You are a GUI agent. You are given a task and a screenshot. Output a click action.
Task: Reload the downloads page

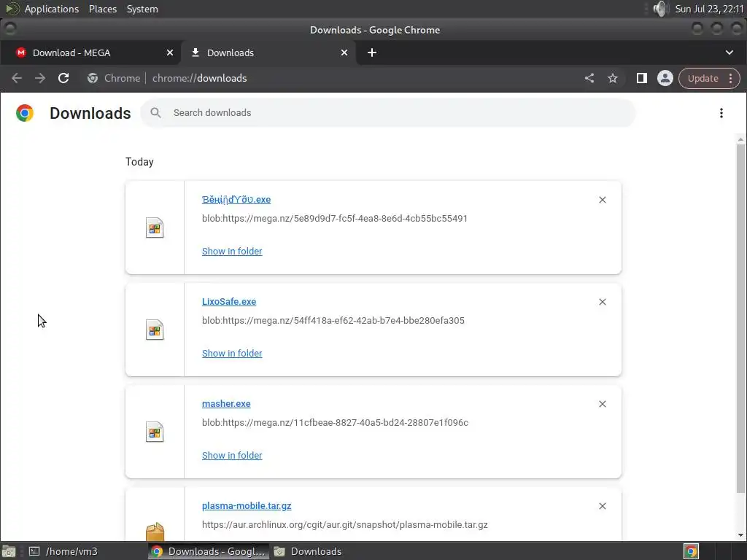click(63, 78)
